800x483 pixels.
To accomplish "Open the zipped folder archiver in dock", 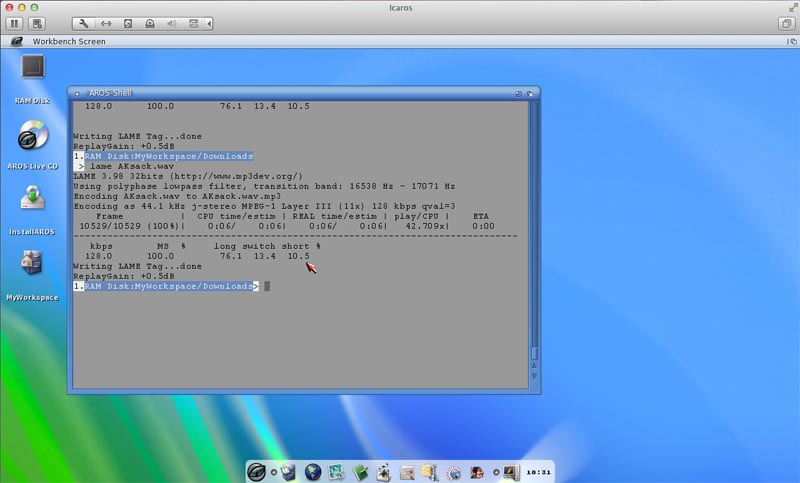I will coord(430,472).
